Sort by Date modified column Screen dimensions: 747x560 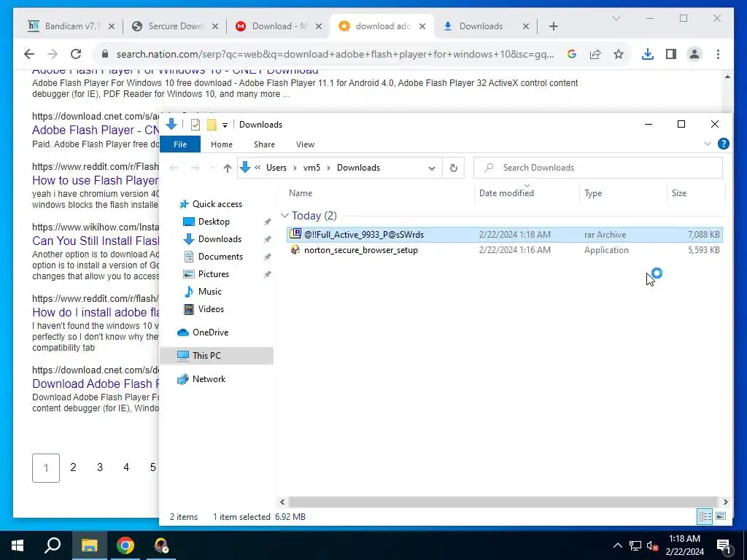click(506, 192)
